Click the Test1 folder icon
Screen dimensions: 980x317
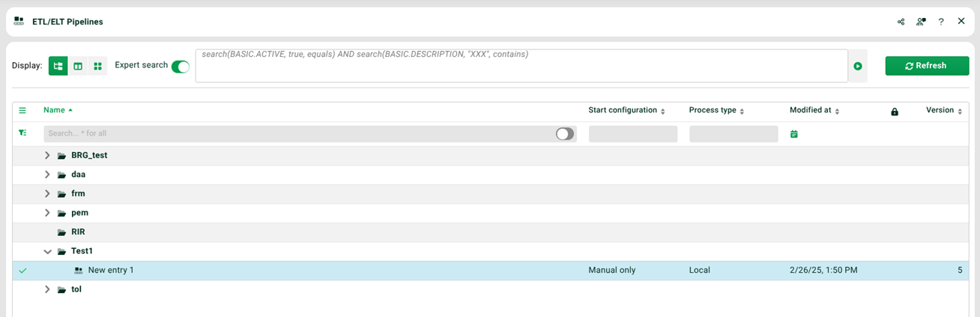(62, 252)
